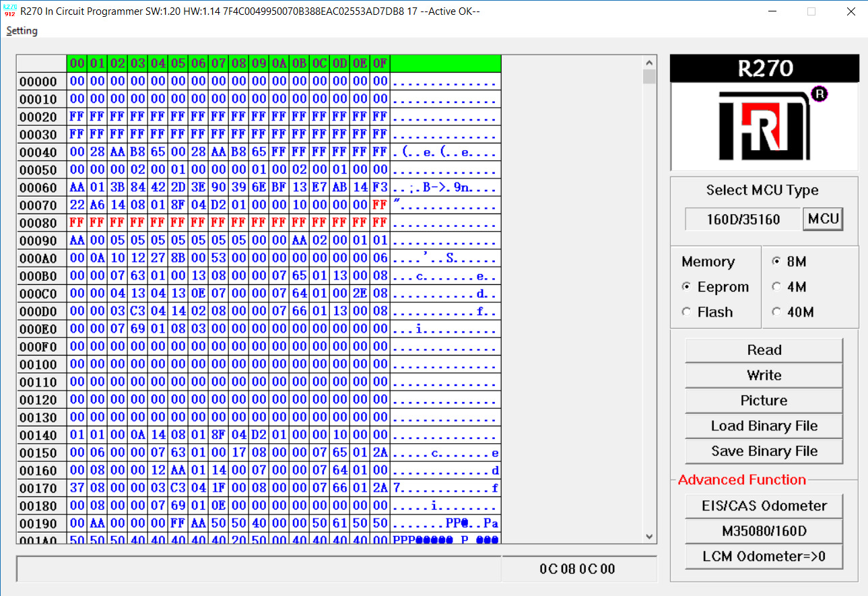
Task: Click the hex view scroll-up arrow
Action: coord(649,62)
